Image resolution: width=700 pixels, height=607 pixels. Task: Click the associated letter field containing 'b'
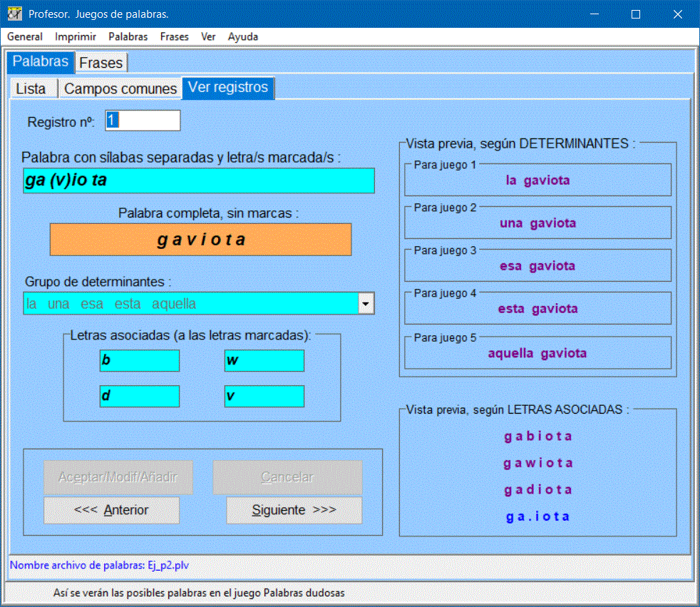tap(139, 361)
